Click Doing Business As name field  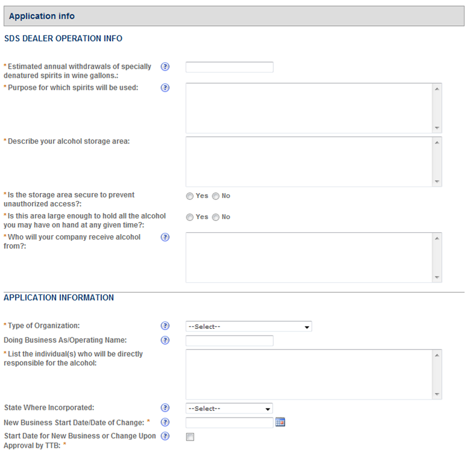click(x=229, y=341)
